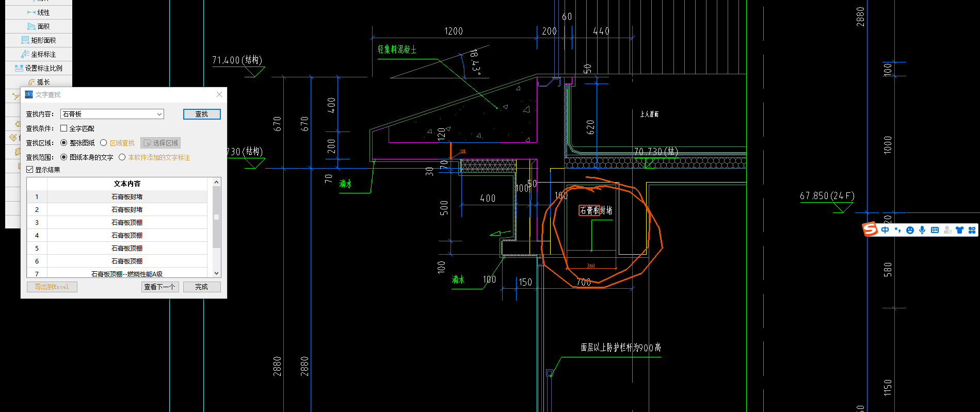This screenshot has height=412, width=980.
Task: Select result row 6 石膏板顶棚
Action: coord(117,261)
